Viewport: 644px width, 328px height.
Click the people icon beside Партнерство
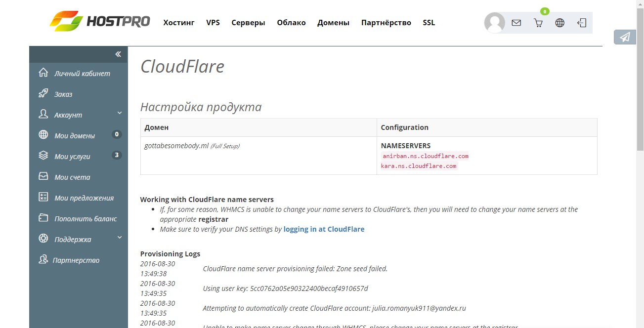pyautogui.click(x=43, y=259)
